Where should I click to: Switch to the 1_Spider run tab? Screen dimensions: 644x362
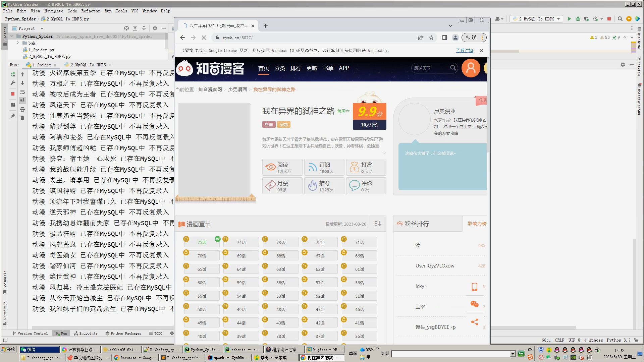click(x=41, y=65)
